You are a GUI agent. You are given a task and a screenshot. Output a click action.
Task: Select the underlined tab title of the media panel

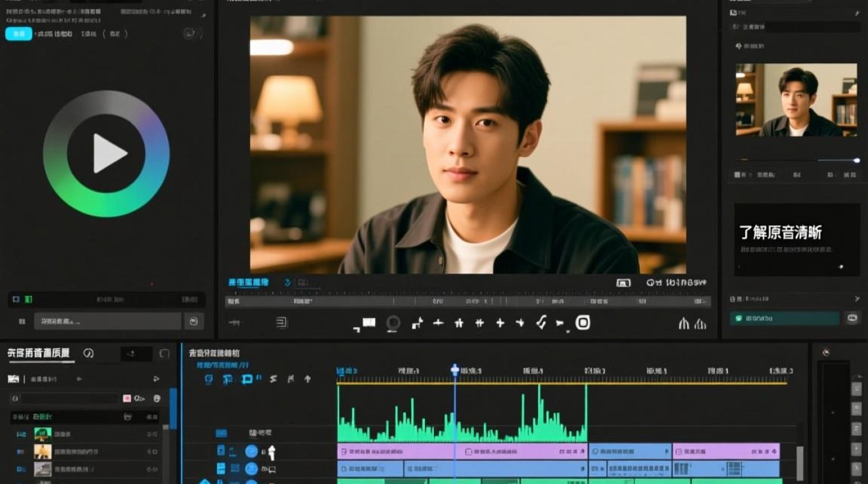click(x=38, y=353)
